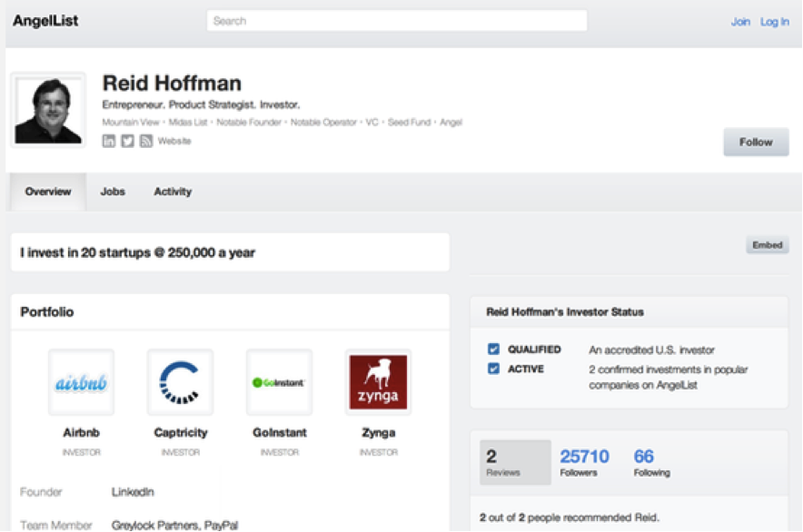The height and width of the screenshot is (532, 803).
Task: Click the Midas List tag
Action: point(188,122)
